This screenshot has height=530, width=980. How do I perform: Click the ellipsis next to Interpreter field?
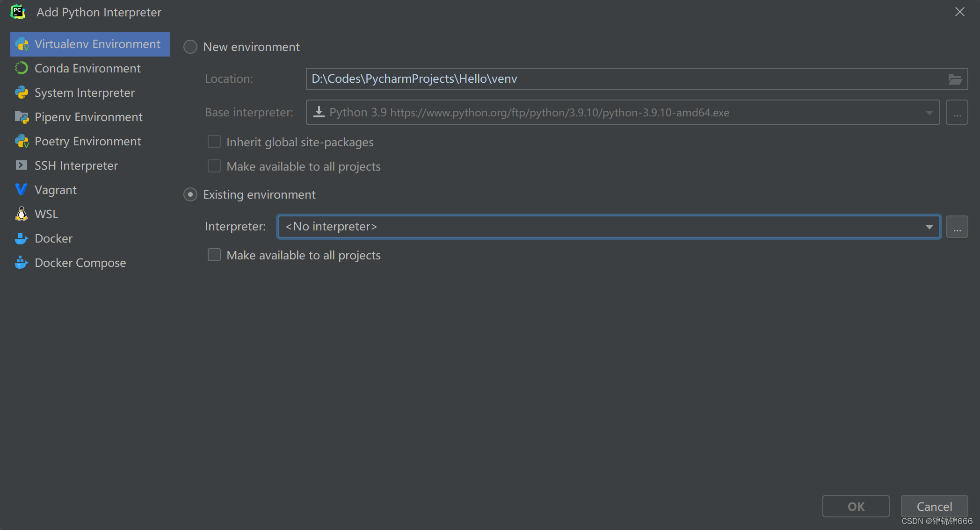click(957, 227)
